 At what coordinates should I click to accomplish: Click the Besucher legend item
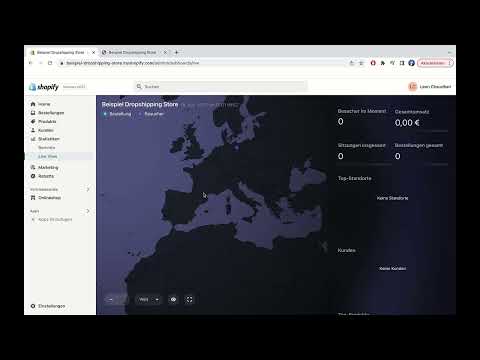click(x=151, y=114)
